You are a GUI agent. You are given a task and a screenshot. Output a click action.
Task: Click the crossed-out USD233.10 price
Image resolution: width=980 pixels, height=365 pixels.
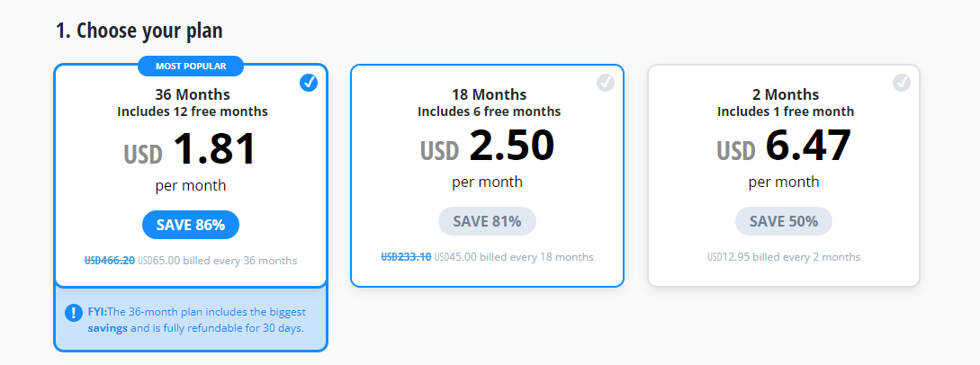click(406, 256)
